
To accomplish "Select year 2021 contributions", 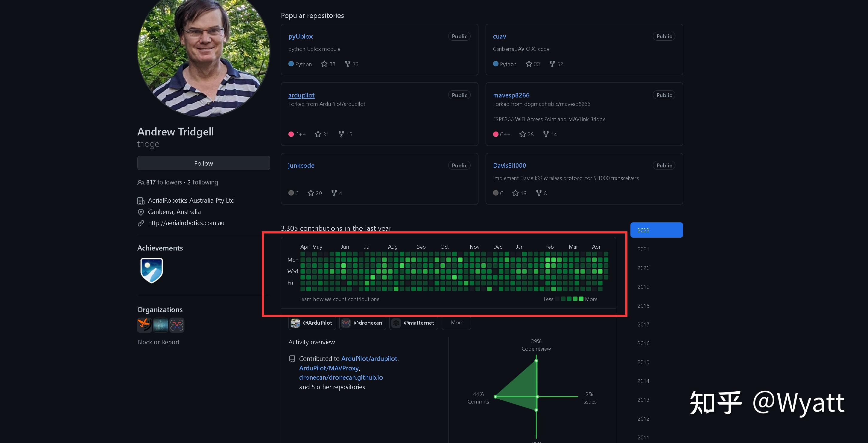I will coord(643,249).
